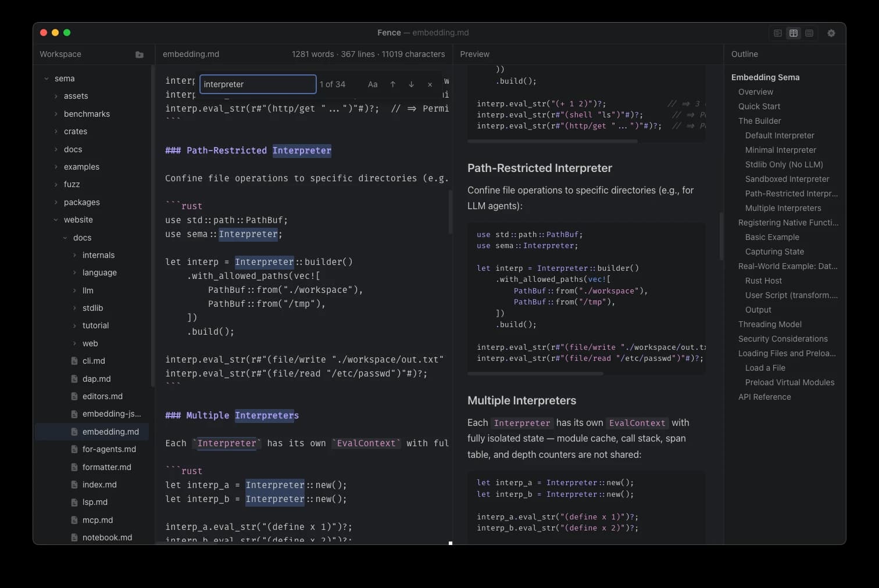
Task: Click the file icon next to notebook.md
Action: coord(74,537)
